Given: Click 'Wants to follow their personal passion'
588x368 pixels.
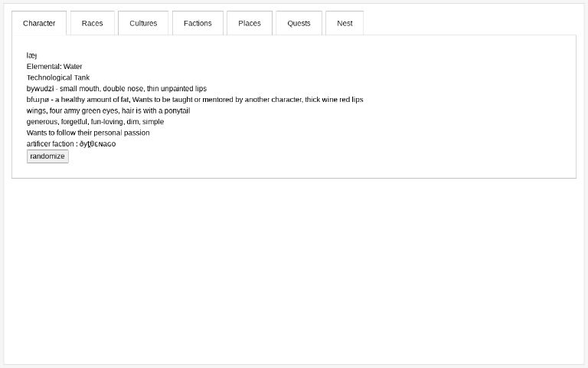Looking at the screenshot, I should (x=88, y=133).
